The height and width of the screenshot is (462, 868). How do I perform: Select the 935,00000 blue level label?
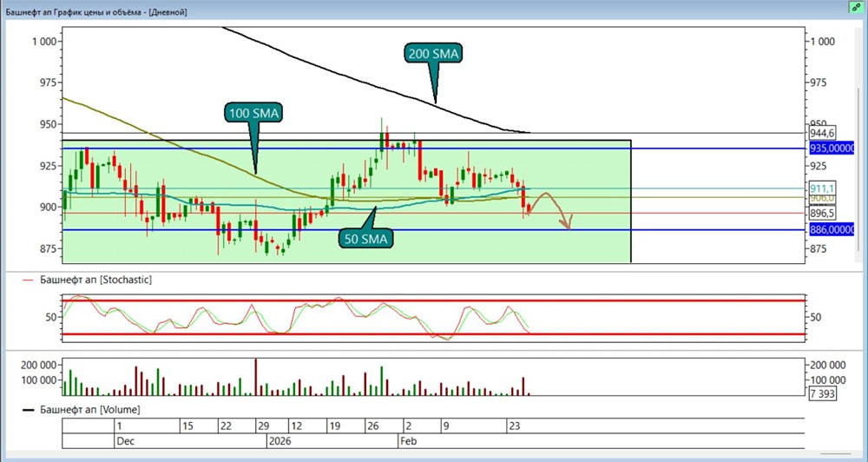[x=832, y=148]
